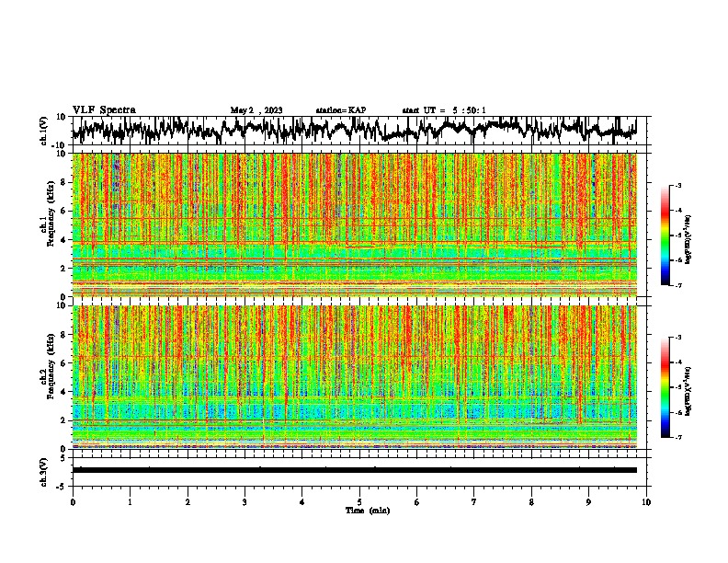Click the 4 kHz tick on ch.2 axis
The height and width of the screenshot is (563, 728).
click(x=63, y=392)
